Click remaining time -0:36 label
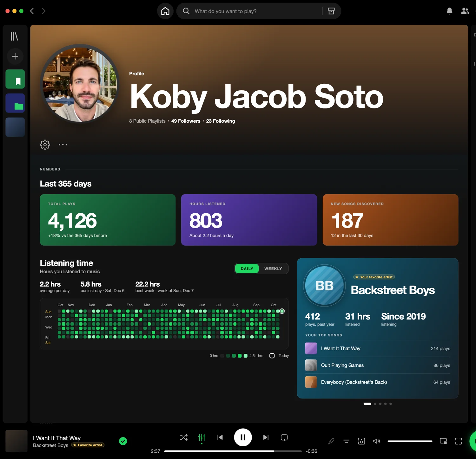This screenshot has width=476, height=459. click(311, 451)
